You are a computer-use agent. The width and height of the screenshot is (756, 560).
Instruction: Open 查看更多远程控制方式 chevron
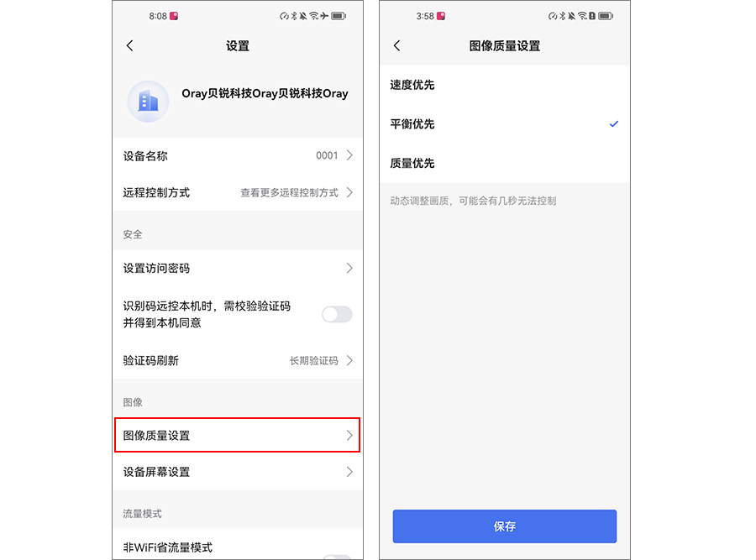pyautogui.click(x=349, y=192)
